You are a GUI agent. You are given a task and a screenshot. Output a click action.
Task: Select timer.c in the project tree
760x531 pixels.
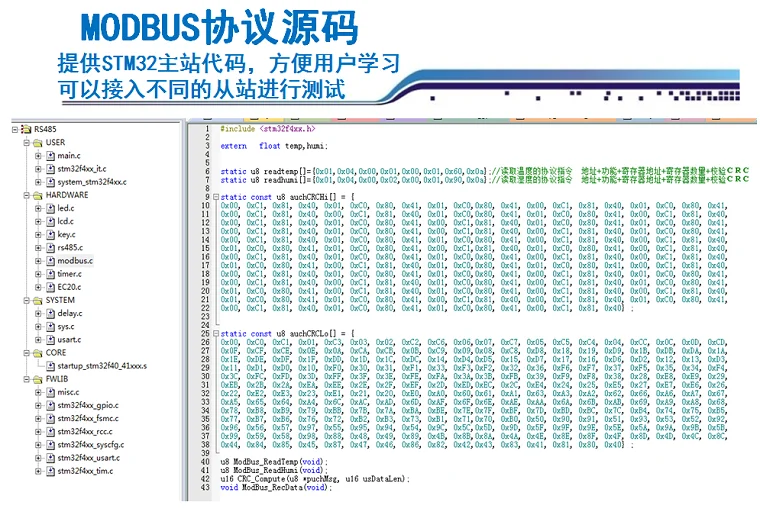coord(69,274)
